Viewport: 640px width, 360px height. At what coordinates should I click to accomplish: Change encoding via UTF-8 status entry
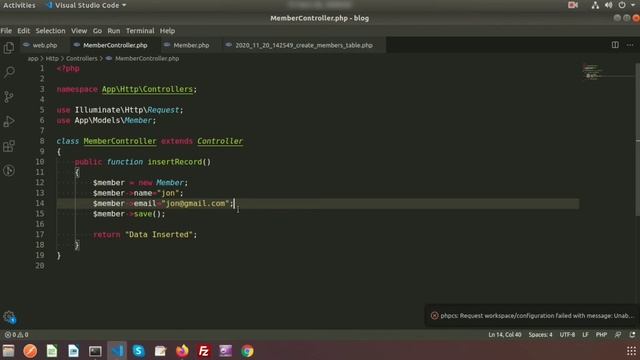point(567,335)
